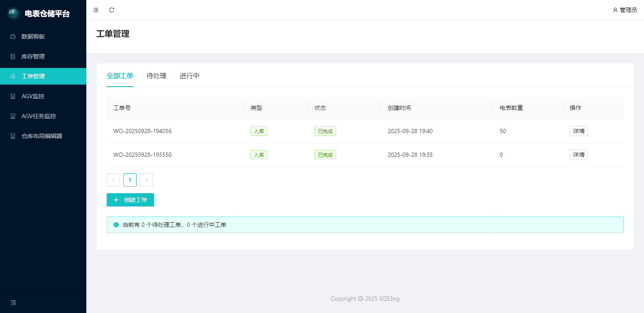
Task: Switch to the 进行中 tab
Action: pyautogui.click(x=190, y=76)
